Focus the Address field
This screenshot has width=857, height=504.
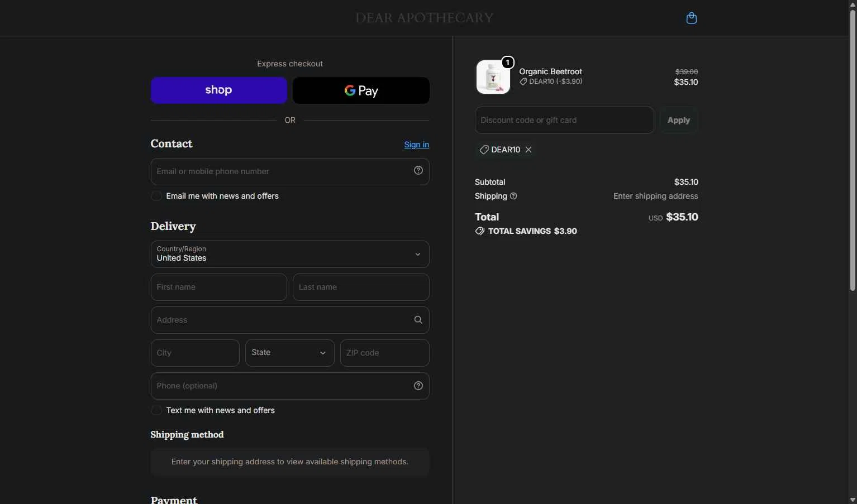pos(290,320)
